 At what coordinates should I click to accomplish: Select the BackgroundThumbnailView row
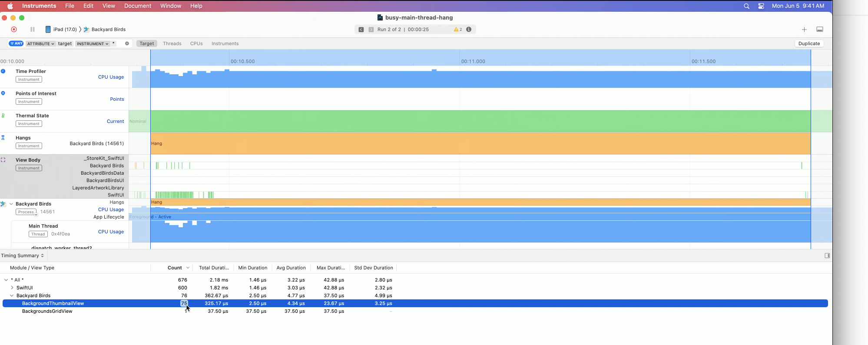tap(415, 303)
